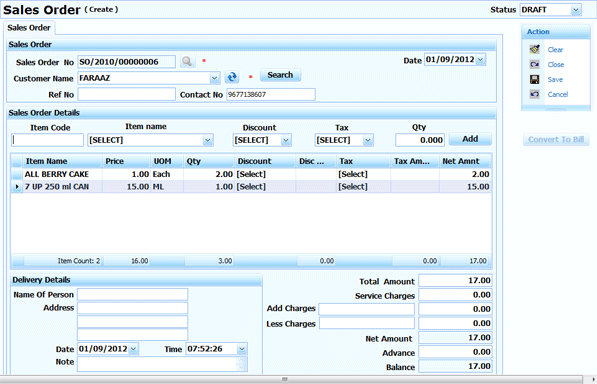This screenshot has width=597, height=384.
Task: Click the UOM column header
Action: pos(167,161)
